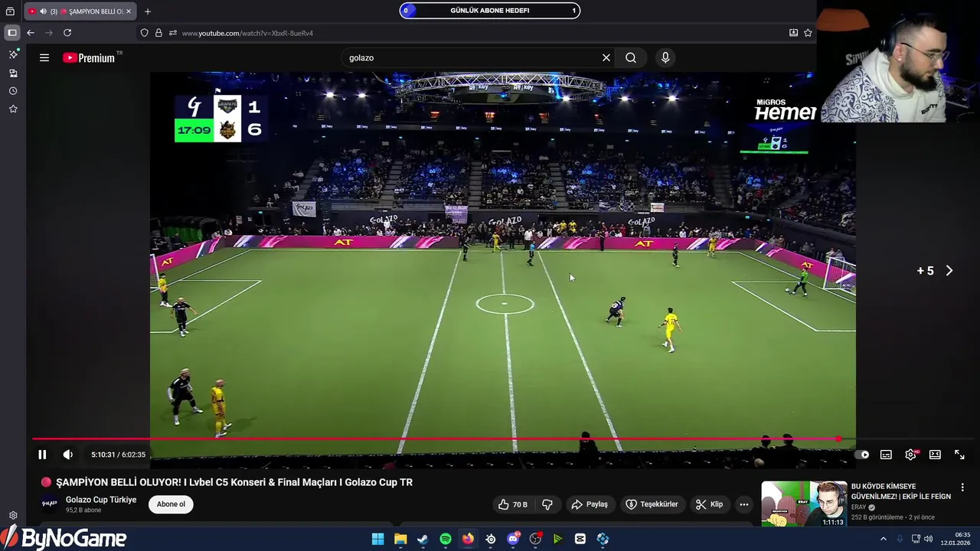Image resolution: width=980 pixels, height=551 pixels.
Task: Mute the video volume speaker icon
Action: click(x=67, y=455)
